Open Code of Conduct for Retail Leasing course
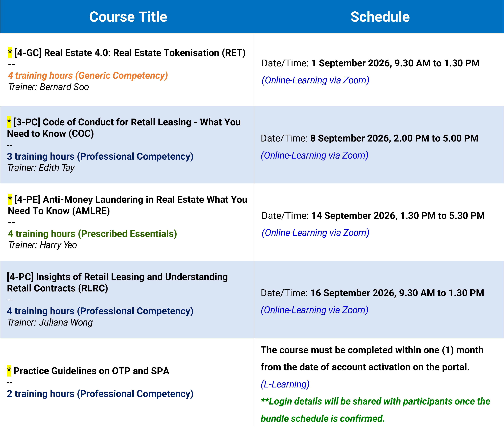 124,128
